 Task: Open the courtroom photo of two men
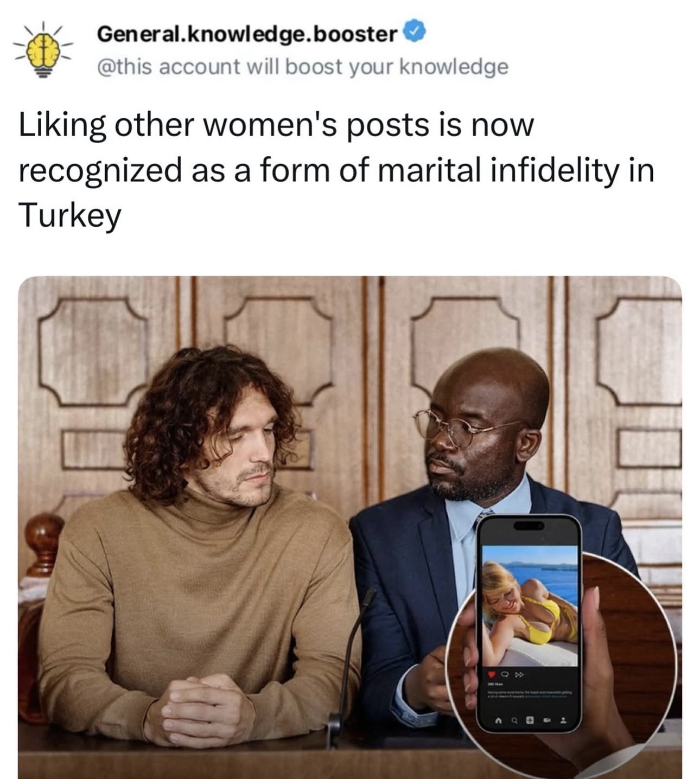(x=349, y=527)
